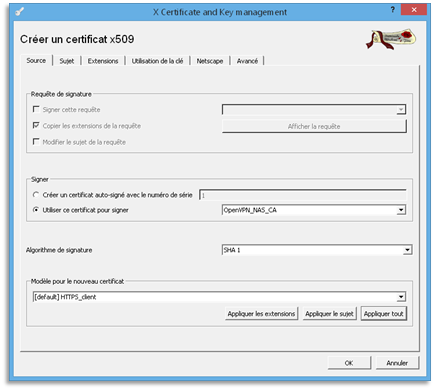
Task: Go to Utilisation de la clé tab
Action: coord(157,61)
